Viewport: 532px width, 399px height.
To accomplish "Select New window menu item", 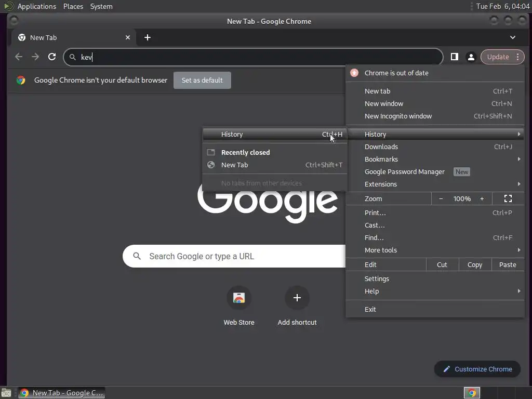I will click(435, 103).
